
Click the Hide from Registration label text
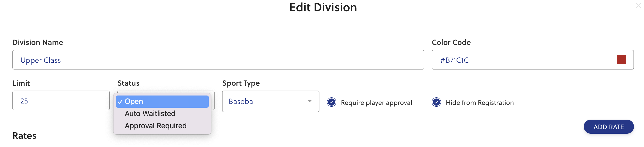[x=480, y=103]
